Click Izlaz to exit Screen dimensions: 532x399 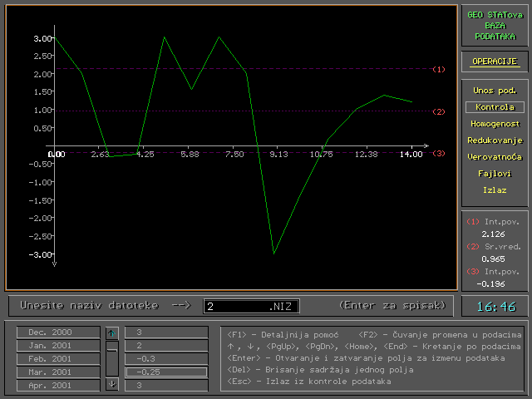pos(495,190)
